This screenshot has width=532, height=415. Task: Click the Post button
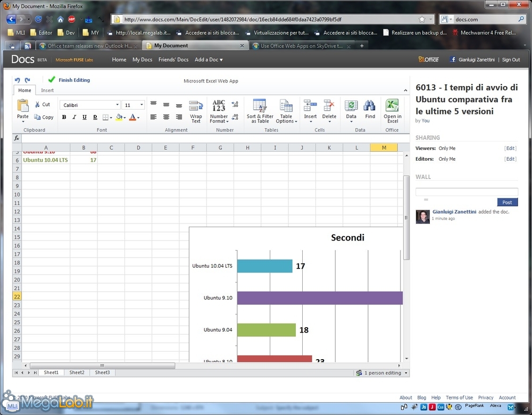(507, 202)
